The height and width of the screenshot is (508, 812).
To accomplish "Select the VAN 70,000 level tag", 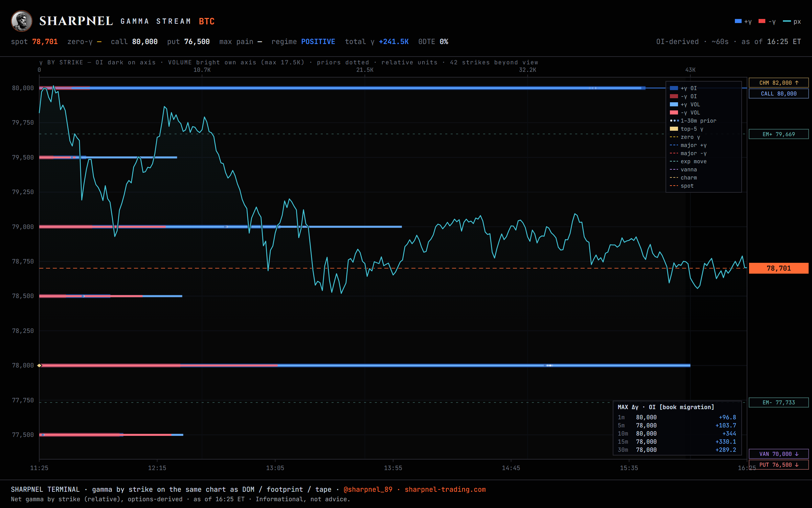I will [x=779, y=454].
